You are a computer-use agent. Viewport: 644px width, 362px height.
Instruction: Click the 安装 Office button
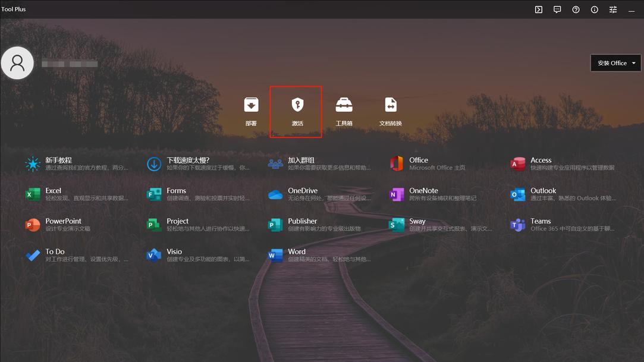tap(611, 62)
